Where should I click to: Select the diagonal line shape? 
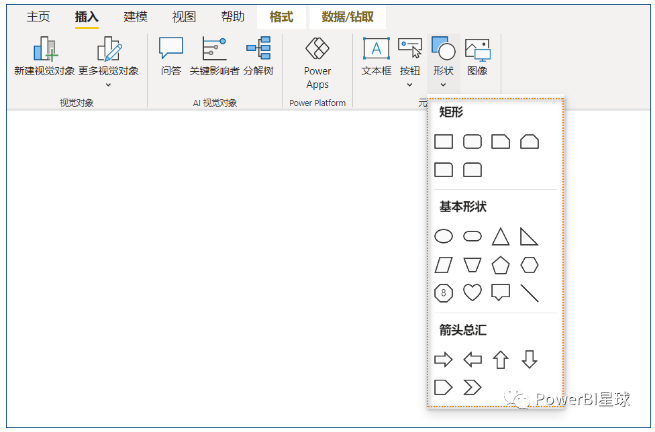tap(529, 293)
